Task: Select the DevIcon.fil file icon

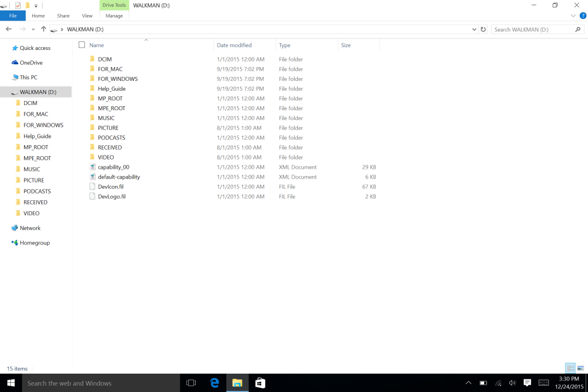Action: [92, 187]
